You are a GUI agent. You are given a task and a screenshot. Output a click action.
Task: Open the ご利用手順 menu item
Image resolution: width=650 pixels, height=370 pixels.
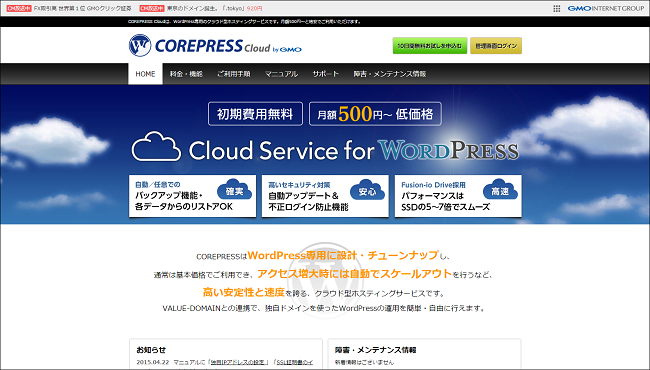[x=233, y=74]
